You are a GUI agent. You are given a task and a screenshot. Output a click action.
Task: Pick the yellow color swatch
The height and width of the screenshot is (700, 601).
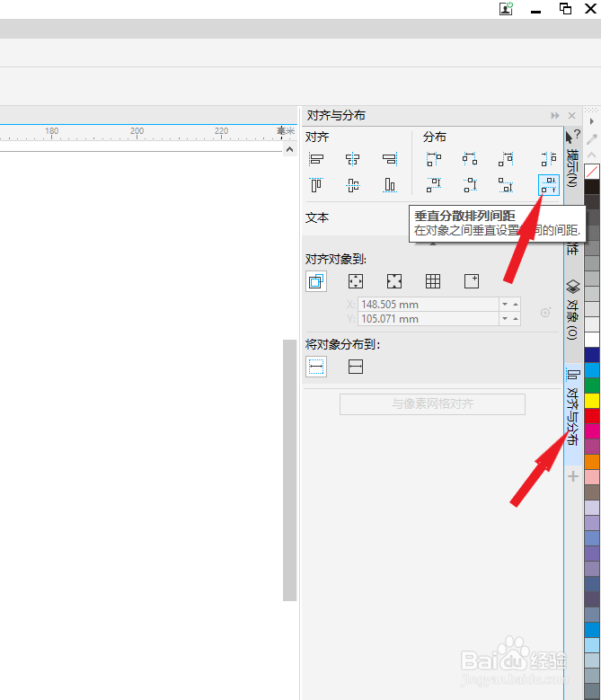[592, 401]
